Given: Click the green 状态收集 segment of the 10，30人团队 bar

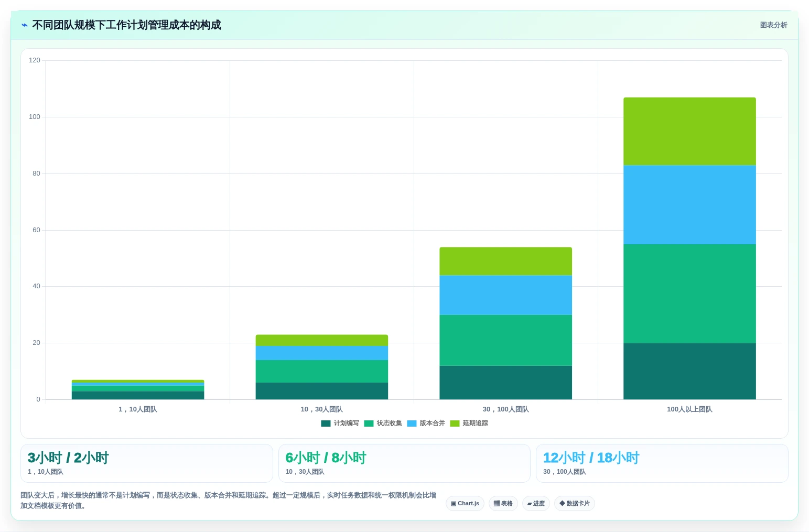Looking at the screenshot, I should 321,371.
